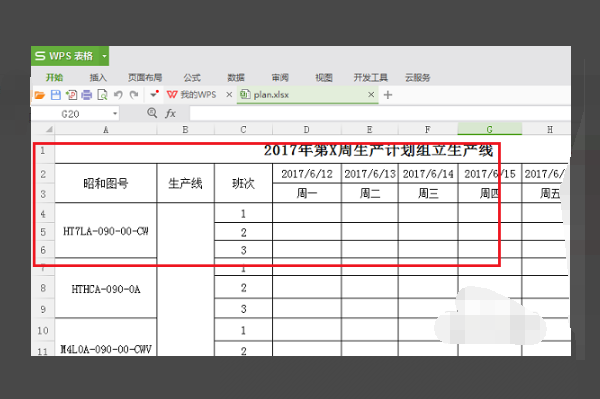Select row 10 header
Image resolution: width=600 pixels, height=399 pixels.
43,331
